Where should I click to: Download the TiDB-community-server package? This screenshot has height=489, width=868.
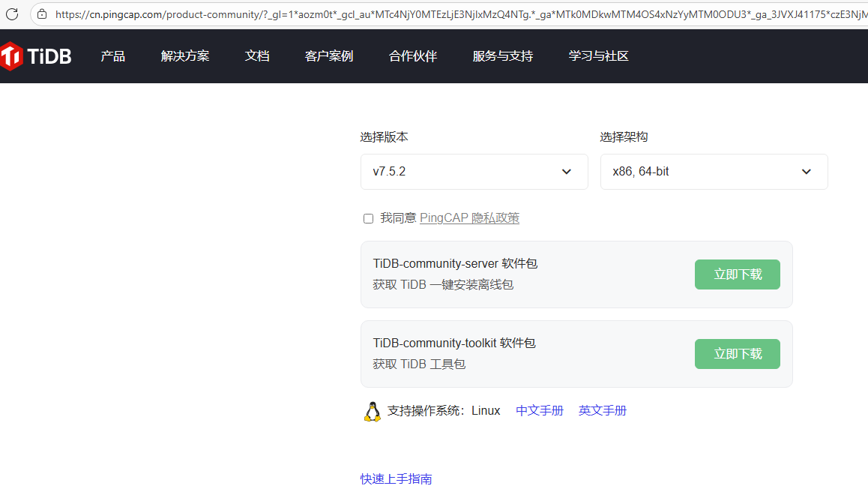click(x=738, y=274)
